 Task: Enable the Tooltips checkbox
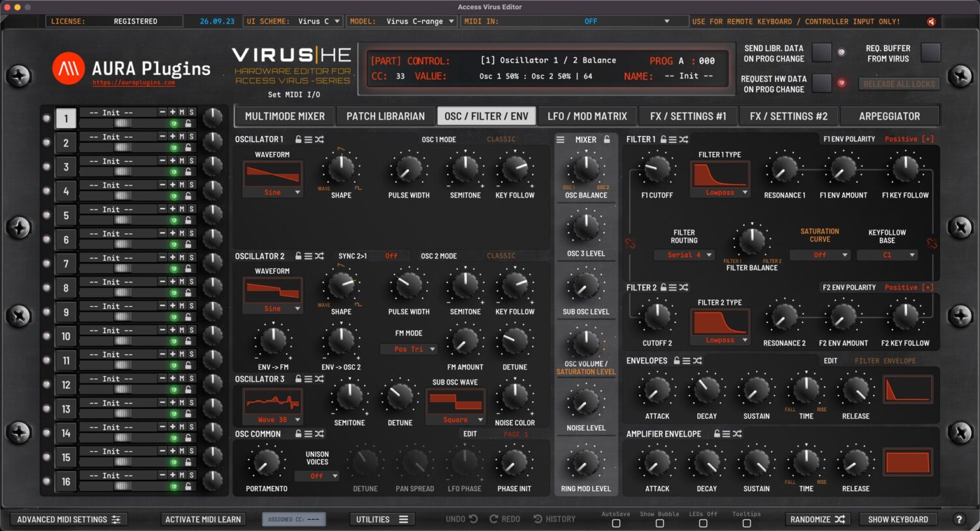pos(747,523)
